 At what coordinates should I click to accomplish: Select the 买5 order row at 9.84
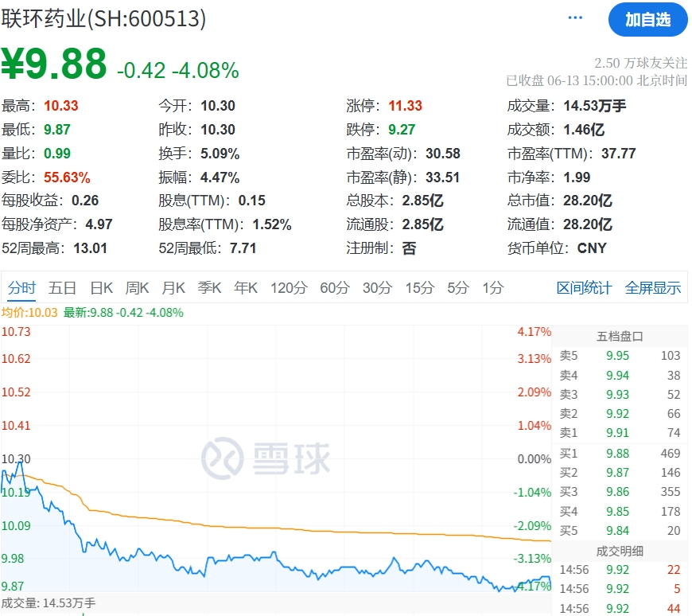620,530
